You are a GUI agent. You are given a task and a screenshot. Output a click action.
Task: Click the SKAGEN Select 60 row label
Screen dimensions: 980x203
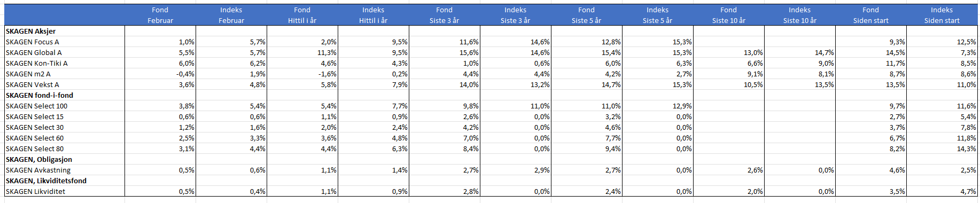pyautogui.click(x=65, y=138)
